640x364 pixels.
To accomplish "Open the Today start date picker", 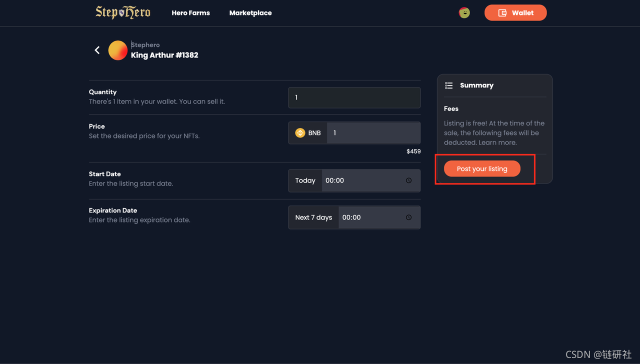I will (305, 180).
